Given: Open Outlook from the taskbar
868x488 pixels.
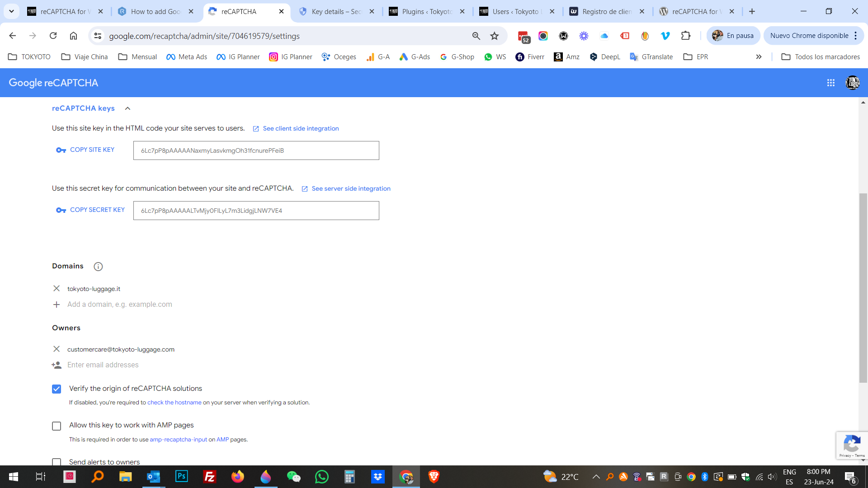Looking at the screenshot, I should coord(154,477).
